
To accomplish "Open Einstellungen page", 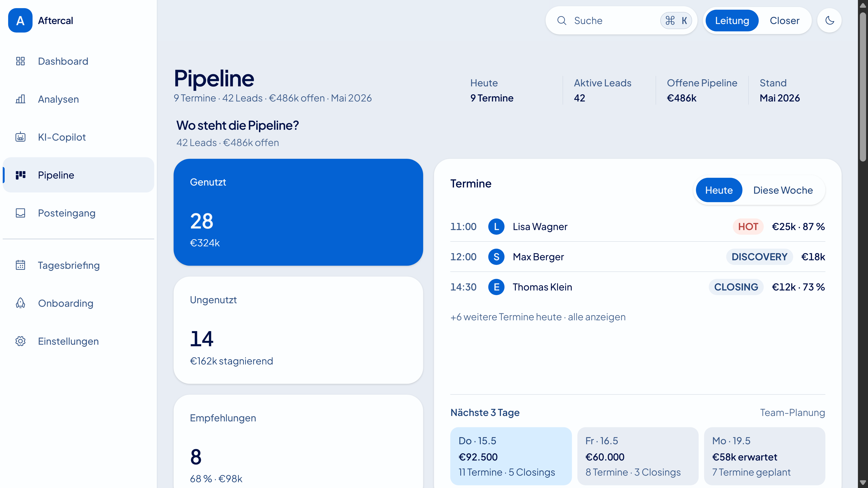I will click(78, 341).
